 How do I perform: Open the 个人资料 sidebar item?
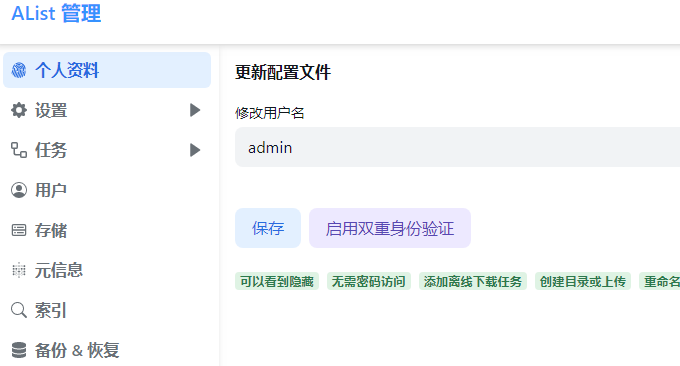click(107, 70)
